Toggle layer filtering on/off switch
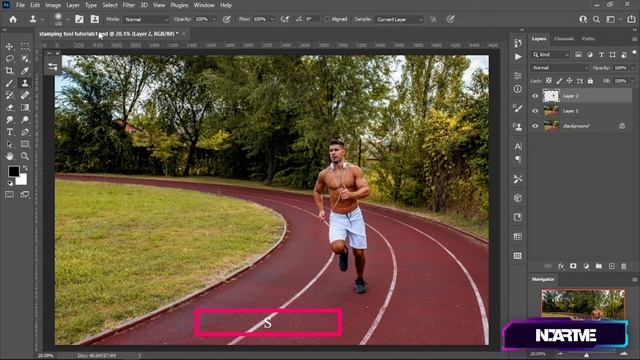 pos(634,53)
